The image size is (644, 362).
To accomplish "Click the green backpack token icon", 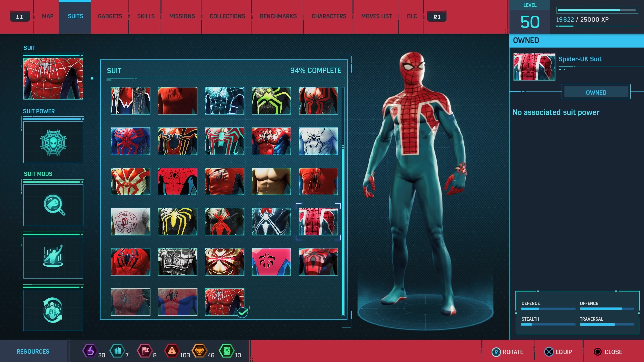I will click(x=227, y=351).
